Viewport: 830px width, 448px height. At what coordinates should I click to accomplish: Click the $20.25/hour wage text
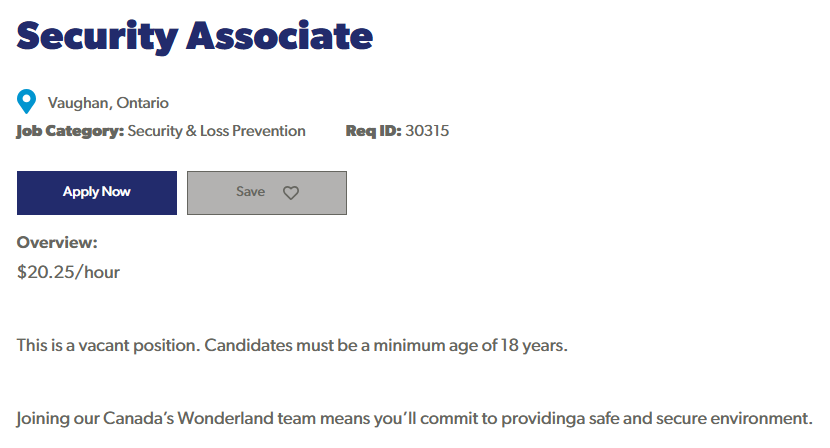tap(68, 271)
